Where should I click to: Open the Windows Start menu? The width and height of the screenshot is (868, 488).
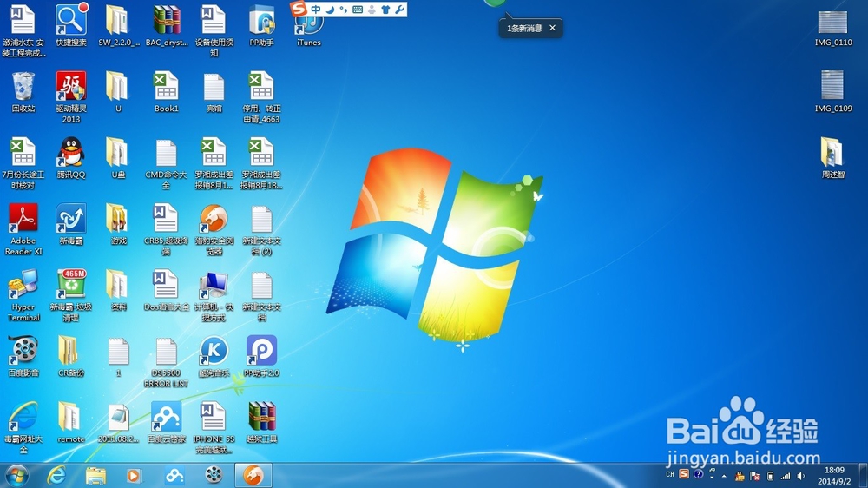(x=16, y=475)
